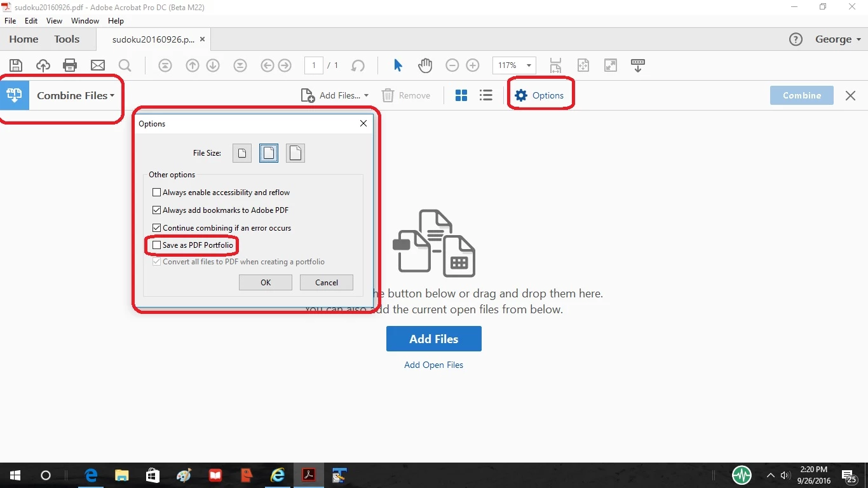Open Microsoft Edge from the taskbar

pyautogui.click(x=91, y=475)
